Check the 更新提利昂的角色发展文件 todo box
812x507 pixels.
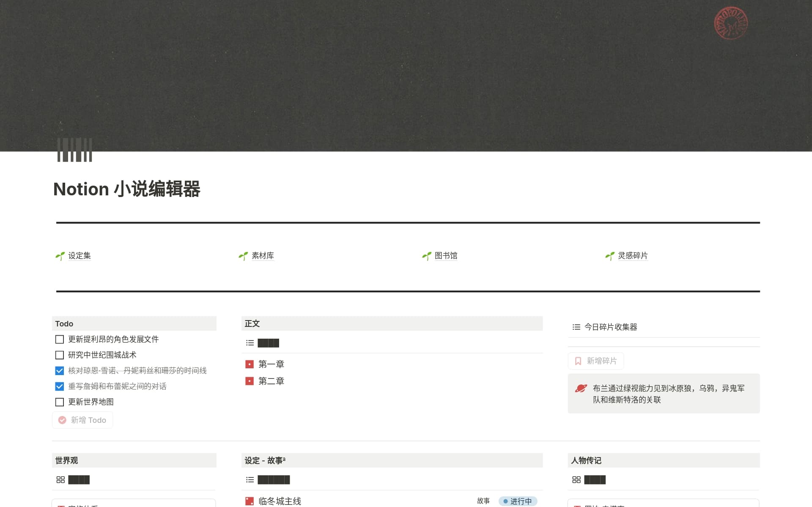point(60,340)
